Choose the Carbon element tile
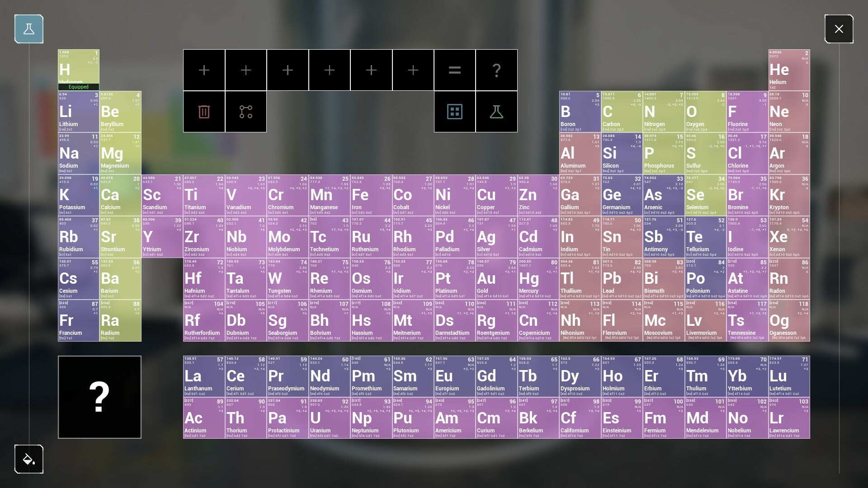 (x=622, y=112)
